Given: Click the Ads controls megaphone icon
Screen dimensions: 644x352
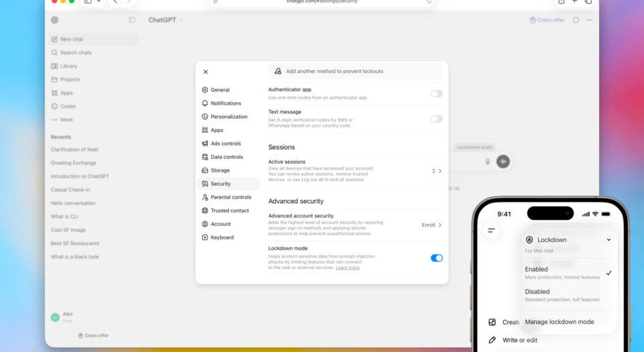Looking at the screenshot, I should click(205, 143).
